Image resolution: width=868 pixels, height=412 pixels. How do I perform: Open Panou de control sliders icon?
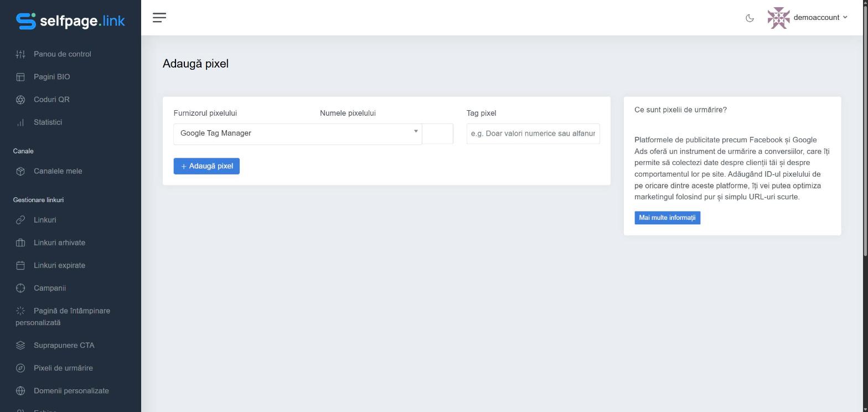tap(20, 54)
